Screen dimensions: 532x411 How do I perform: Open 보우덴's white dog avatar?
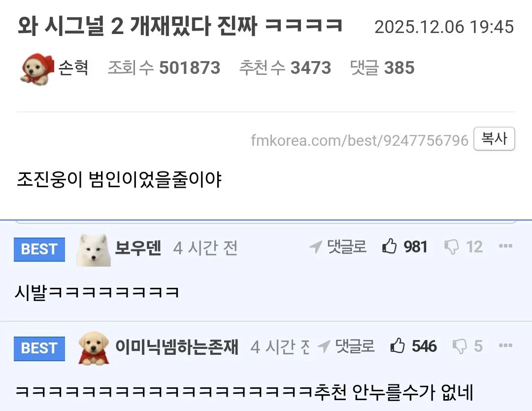(93, 250)
